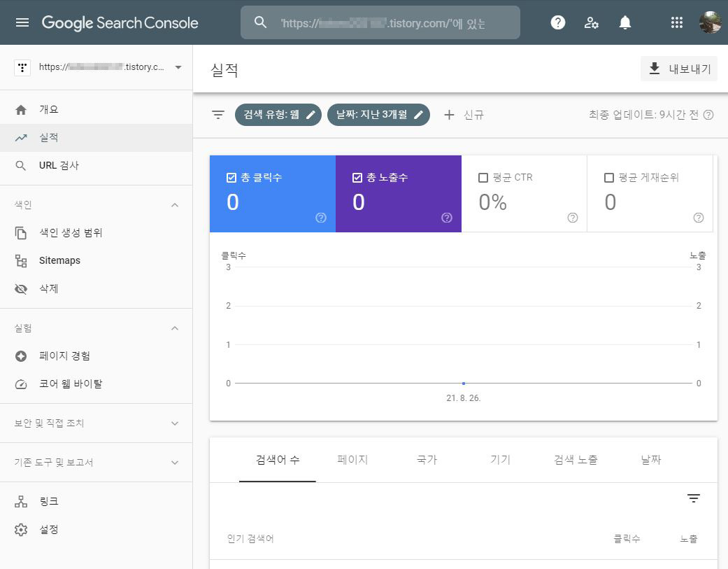Switch to the 기기 tab
Screen dimensions: 728x569
tap(501, 460)
